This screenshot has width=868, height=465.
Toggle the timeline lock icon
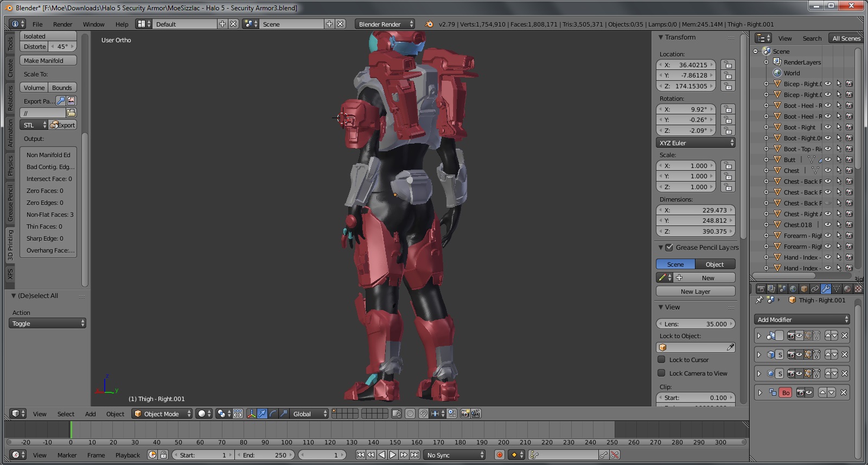[x=163, y=455]
